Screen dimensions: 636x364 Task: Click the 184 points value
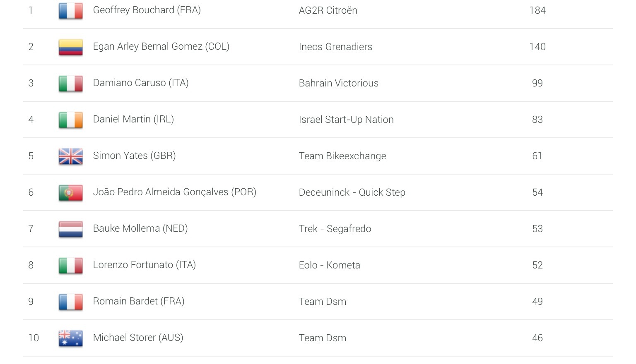537,10
